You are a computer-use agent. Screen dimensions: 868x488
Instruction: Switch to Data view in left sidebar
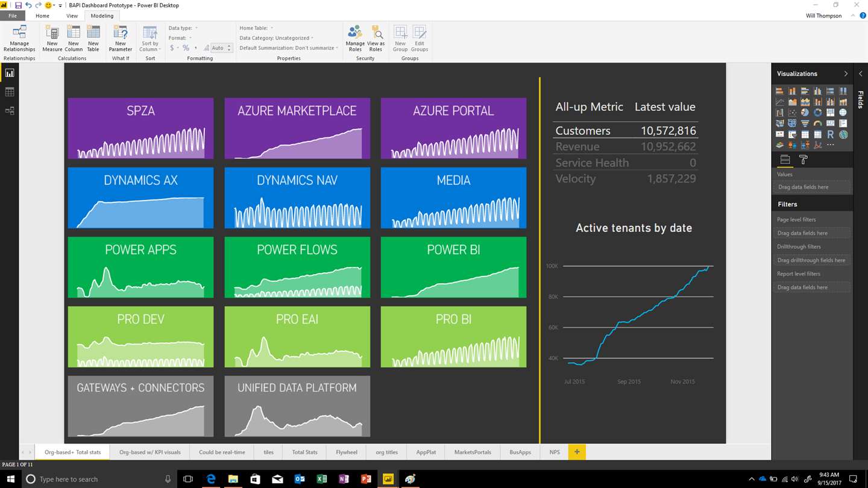[10, 92]
